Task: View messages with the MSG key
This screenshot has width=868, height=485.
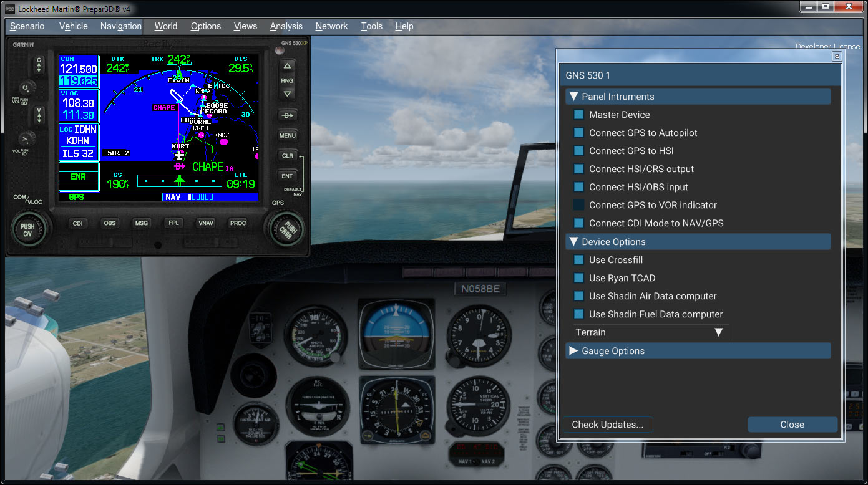Action: (142, 223)
